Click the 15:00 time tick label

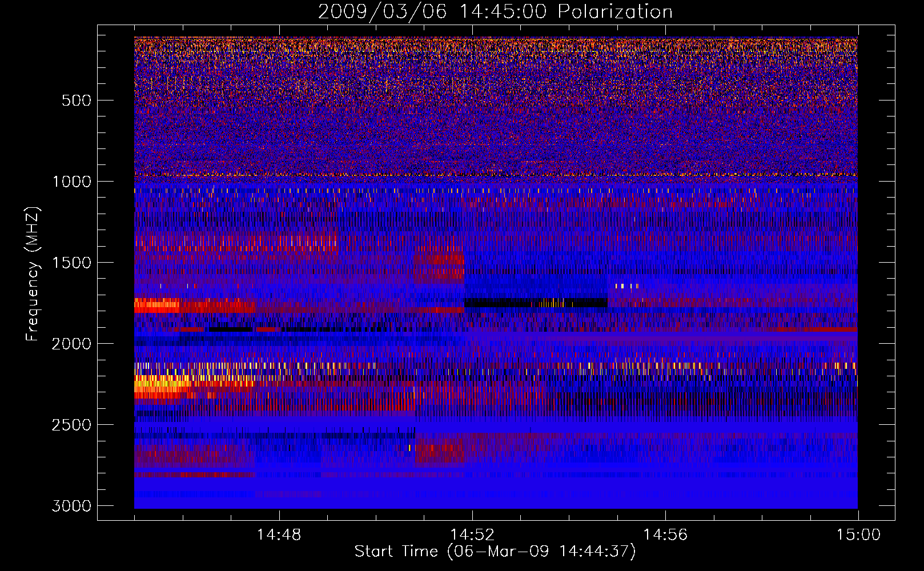[x=858, y=535]
